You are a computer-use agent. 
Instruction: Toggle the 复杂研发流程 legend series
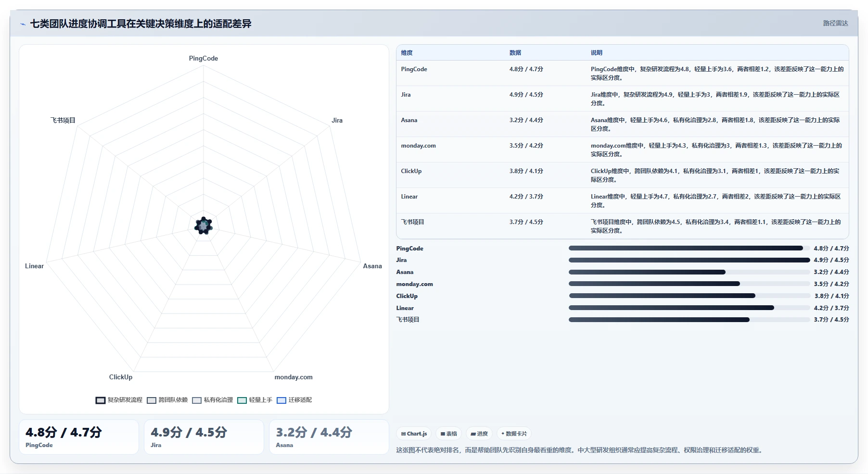pos(119,400)
